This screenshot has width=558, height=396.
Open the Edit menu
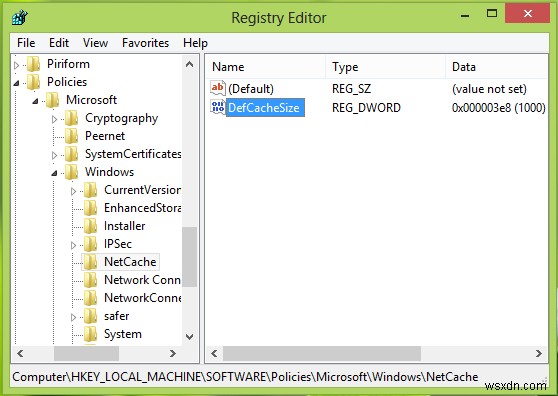click(59, 43)
